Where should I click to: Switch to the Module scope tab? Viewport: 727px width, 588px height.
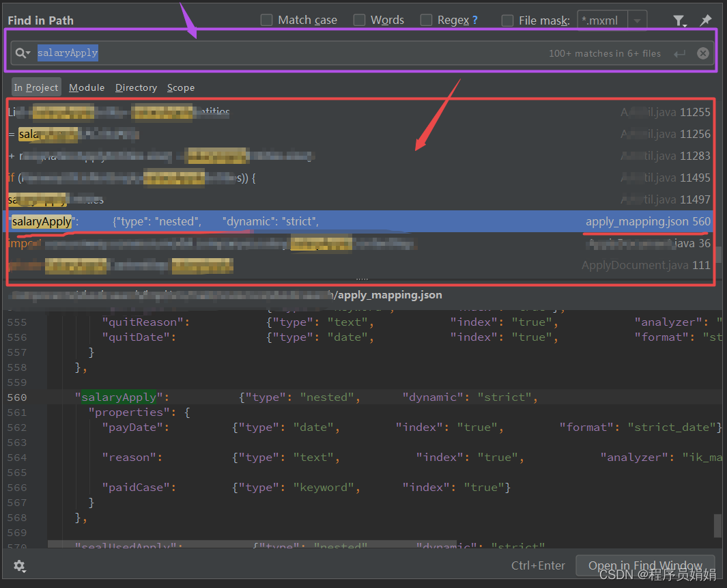click(x=87, y=87)
